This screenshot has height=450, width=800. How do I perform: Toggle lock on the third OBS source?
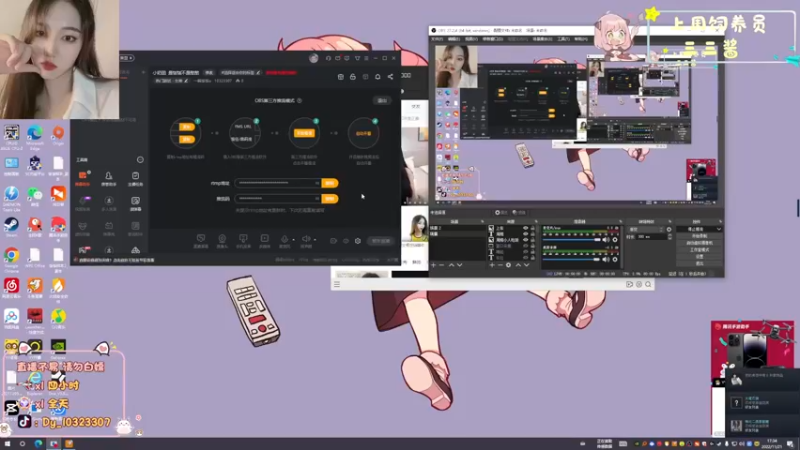[533, 240]
